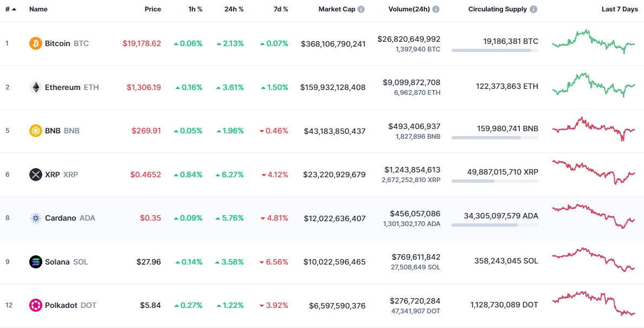Click XRP price $0.4652
This screenshot has width=644, height=328.
[146, 175]
